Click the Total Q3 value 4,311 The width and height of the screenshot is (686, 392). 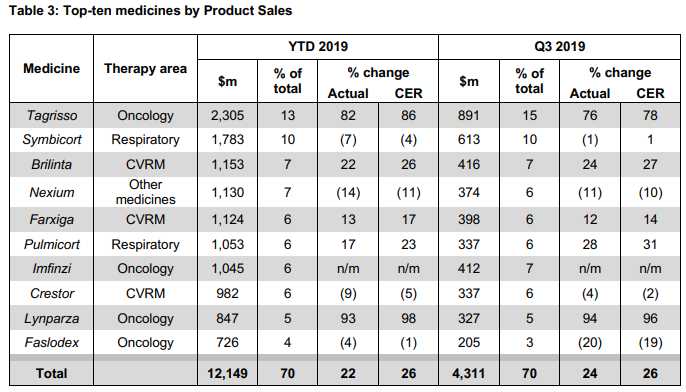click(469, 373)
